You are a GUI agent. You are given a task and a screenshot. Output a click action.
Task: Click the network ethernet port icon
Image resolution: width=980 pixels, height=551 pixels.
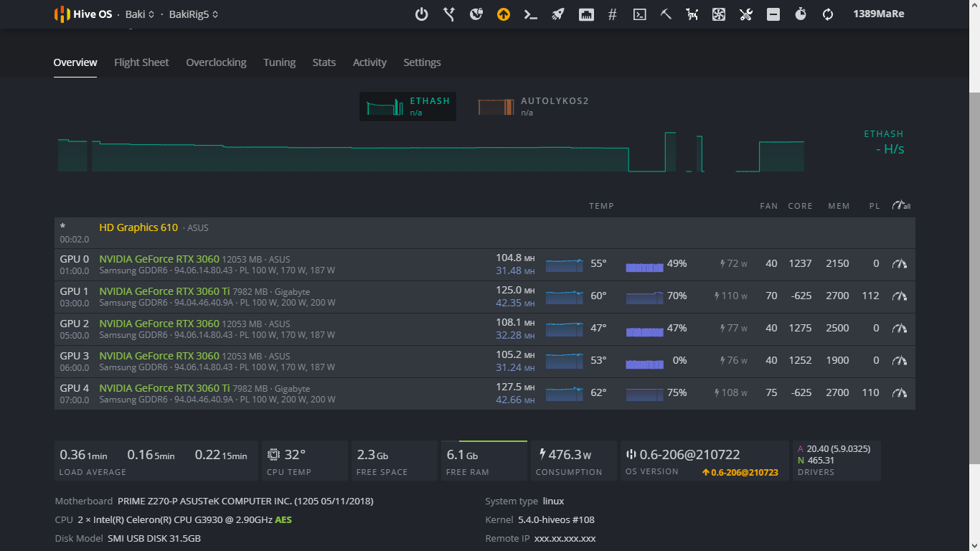586,14
